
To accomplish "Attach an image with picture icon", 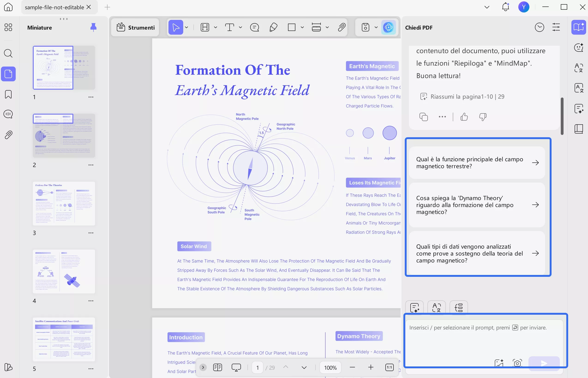I will [499, 363].
